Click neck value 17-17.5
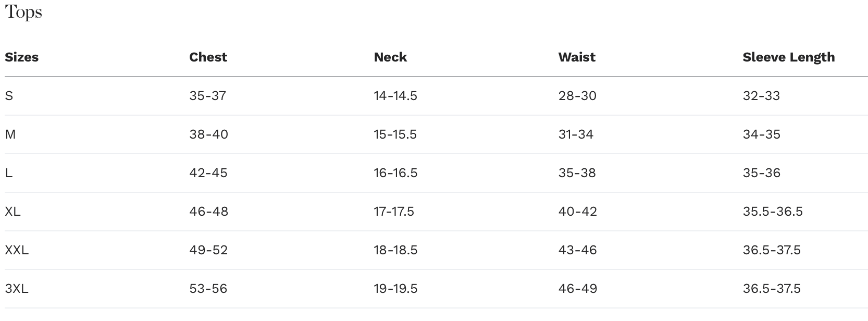The image size is (868, 321). (x=394, y=212)
